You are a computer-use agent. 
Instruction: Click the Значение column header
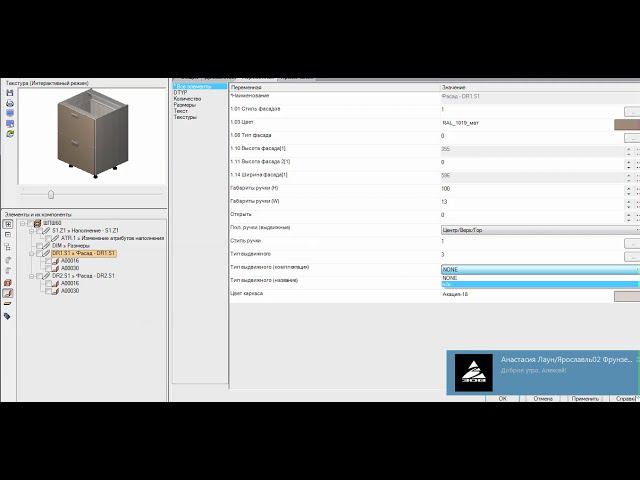(x=540, y=87)
